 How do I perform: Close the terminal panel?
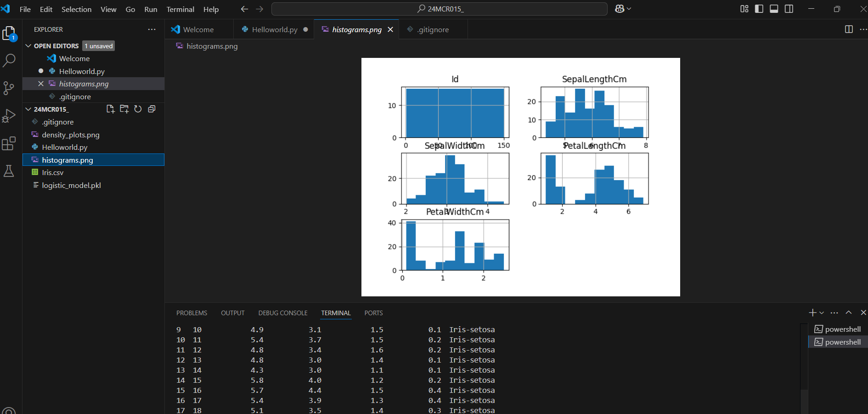pyautogui.click(x=863, y=312)
